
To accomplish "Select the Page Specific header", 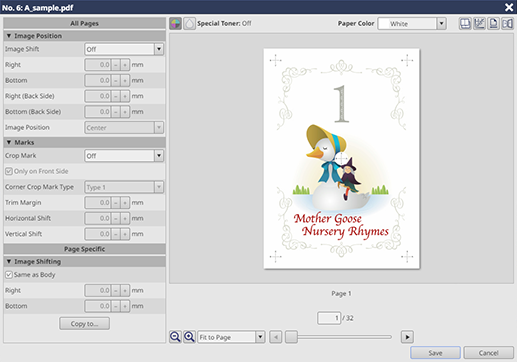I will (84, 249).
